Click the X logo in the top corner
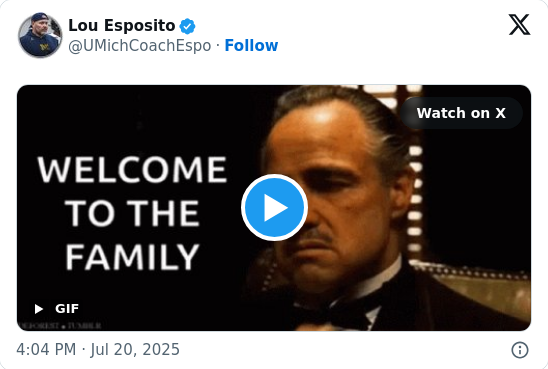This screenshot has width=548, height=369. tap(519, 24)
